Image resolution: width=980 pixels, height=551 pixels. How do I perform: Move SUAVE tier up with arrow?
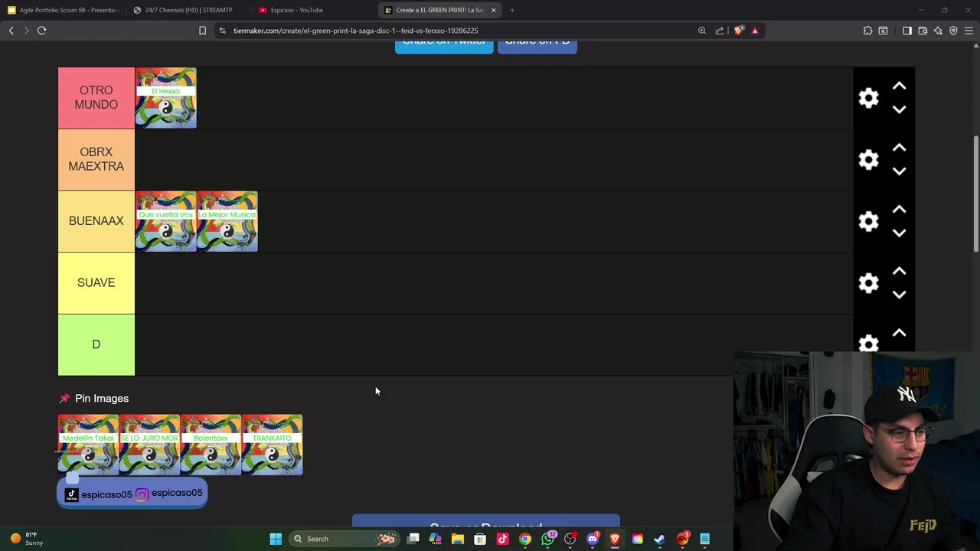[899, 272]
